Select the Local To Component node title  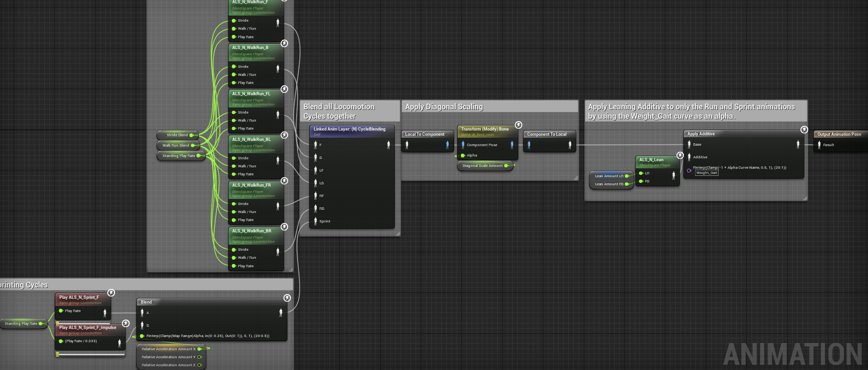425,134
